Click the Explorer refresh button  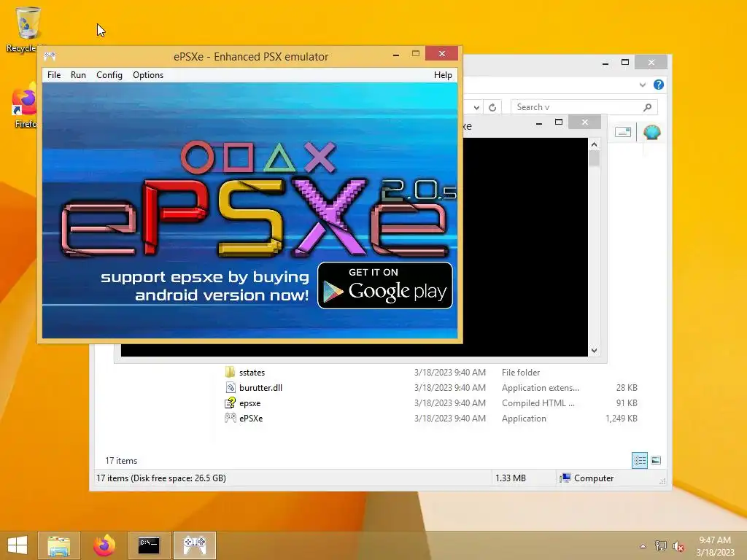coord(492,107)
